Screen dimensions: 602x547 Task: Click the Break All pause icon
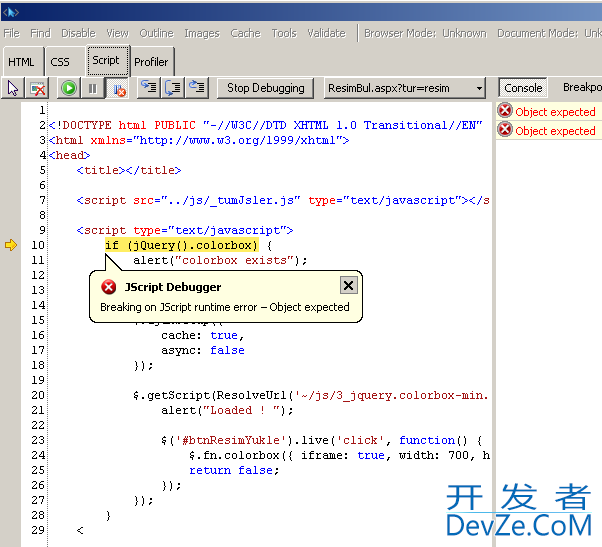point(93,88)
